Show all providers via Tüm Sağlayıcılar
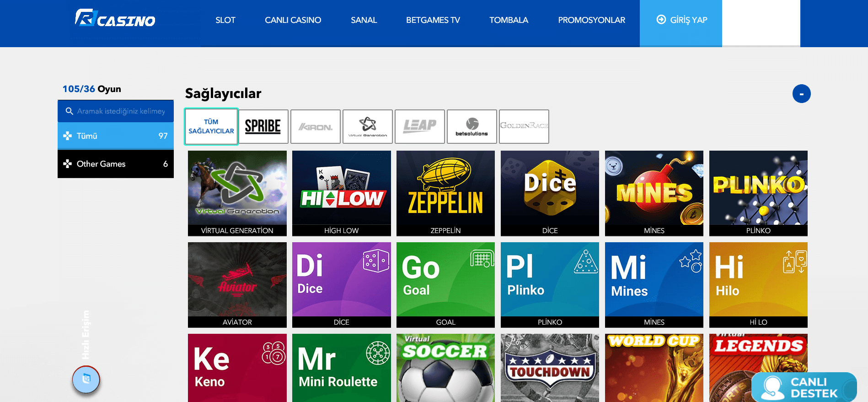Image resolution: width=868 pixels, height=402 pixels. coord(211,126)
